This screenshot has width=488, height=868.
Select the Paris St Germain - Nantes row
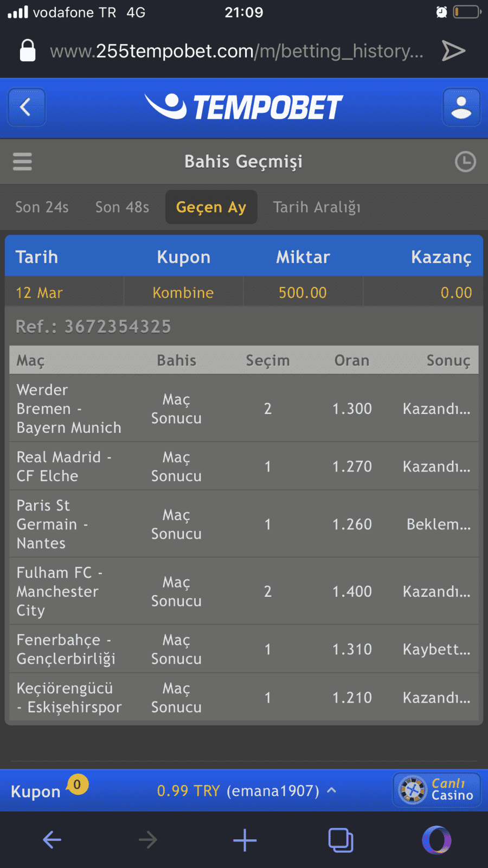tap(244, 524)
